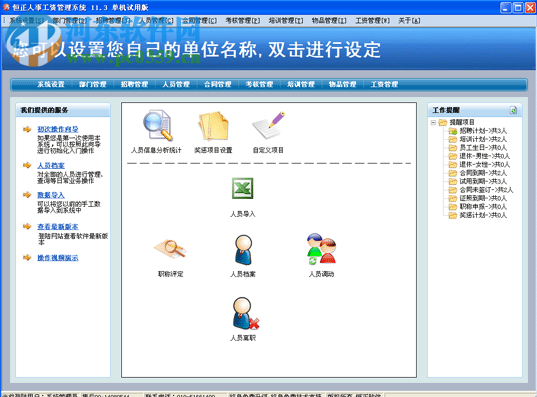
Task: Open 职称评定 magnifier icon
Action: point(170,249)
